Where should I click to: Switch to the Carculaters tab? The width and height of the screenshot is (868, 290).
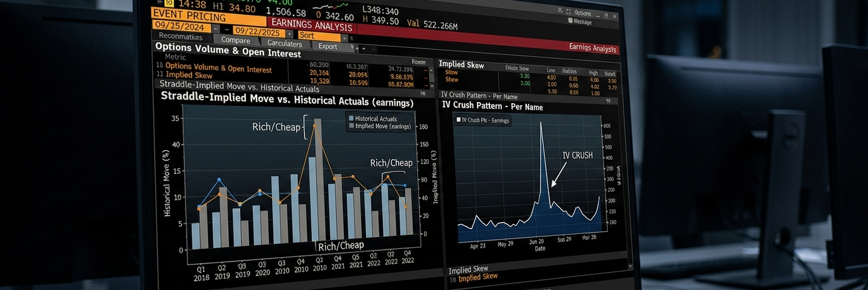point(285,44)
